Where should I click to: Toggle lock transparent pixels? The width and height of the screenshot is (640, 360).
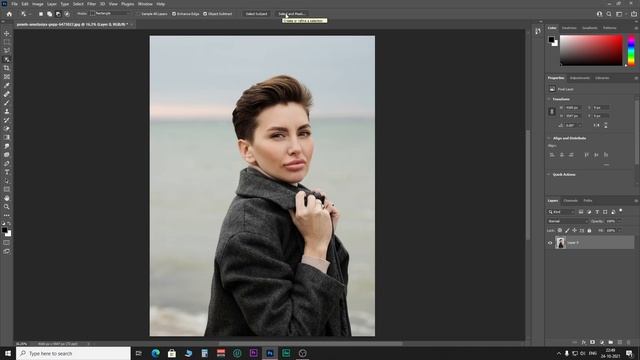click(560, 231)
